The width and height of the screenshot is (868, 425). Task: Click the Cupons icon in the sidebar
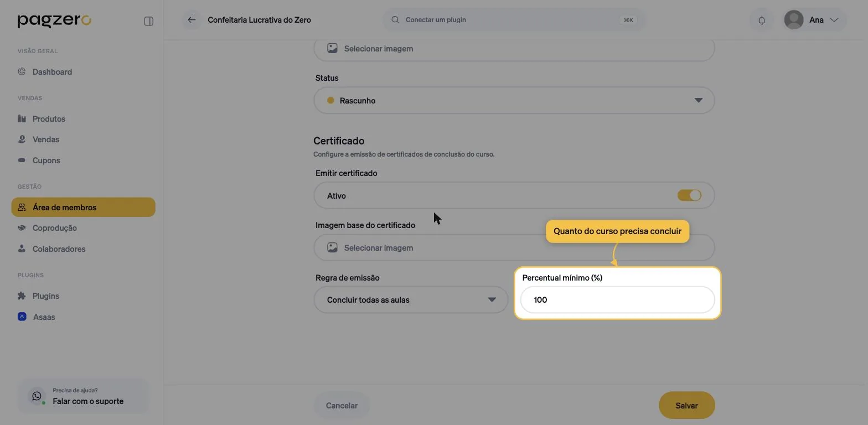tap(22, 160)
